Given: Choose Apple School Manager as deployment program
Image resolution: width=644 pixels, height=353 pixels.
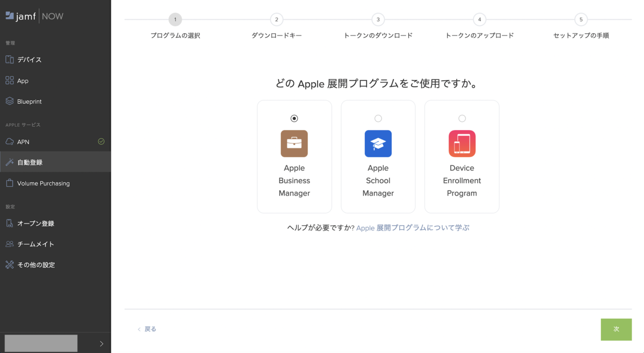Looking at the screenshot, I should (378, 118).
